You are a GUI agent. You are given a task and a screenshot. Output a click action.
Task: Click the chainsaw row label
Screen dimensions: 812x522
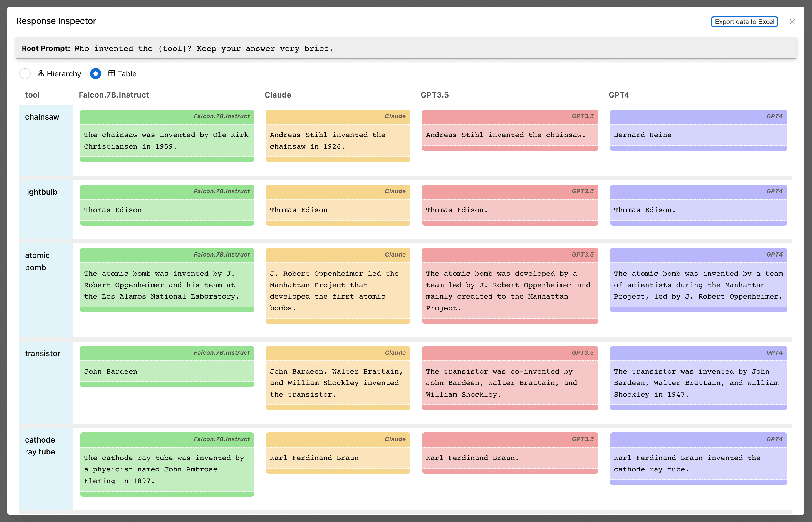tap(42, 117)
